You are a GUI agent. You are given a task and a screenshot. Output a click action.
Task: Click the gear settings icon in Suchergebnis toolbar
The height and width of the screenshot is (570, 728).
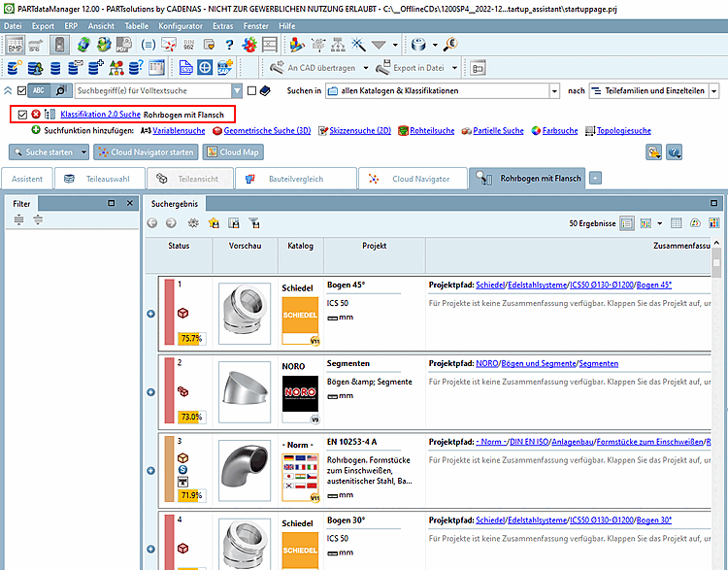coord(193,223)
